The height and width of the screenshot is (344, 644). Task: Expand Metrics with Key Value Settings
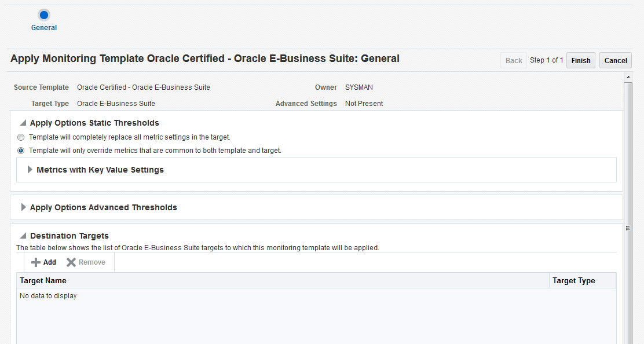click(x=30, y=170)
